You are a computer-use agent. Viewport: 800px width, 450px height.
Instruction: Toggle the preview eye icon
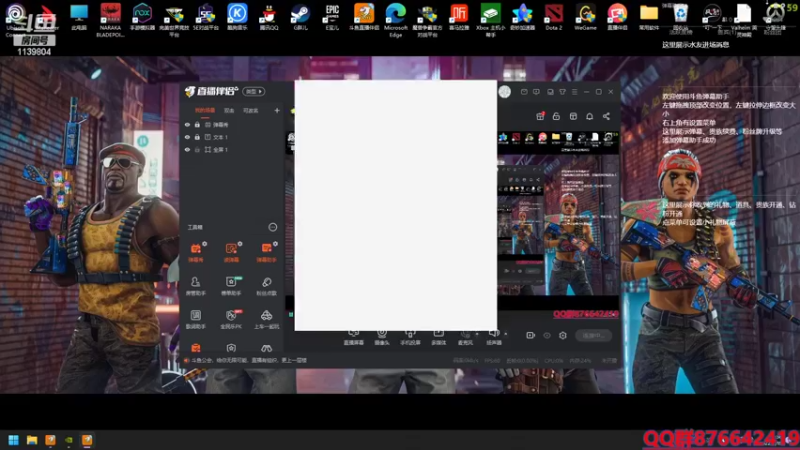547,335
